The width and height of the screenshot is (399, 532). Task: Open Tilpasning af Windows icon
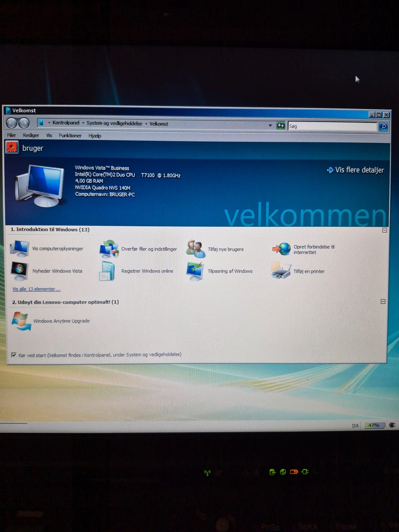(x=195, y=271)
